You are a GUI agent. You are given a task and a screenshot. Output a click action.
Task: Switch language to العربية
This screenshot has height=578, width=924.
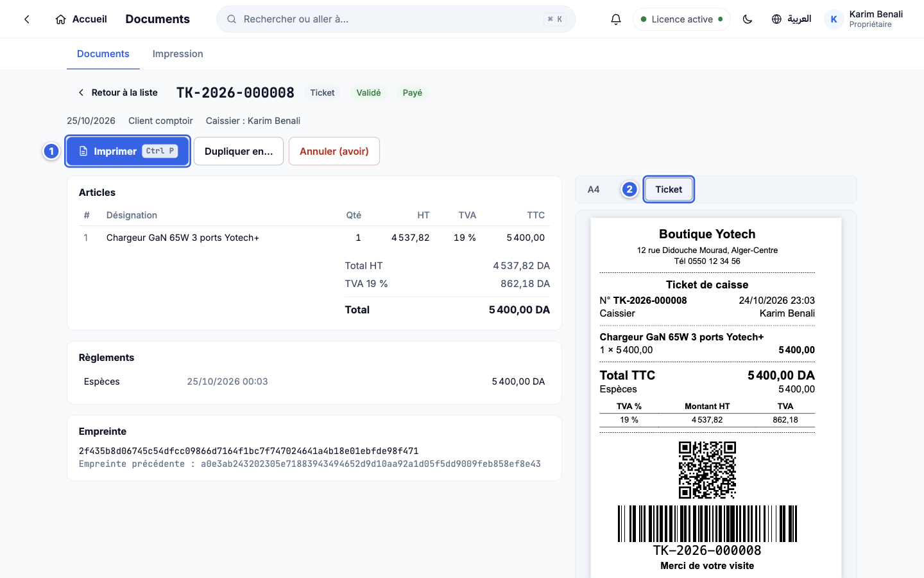tap(791, 19)
